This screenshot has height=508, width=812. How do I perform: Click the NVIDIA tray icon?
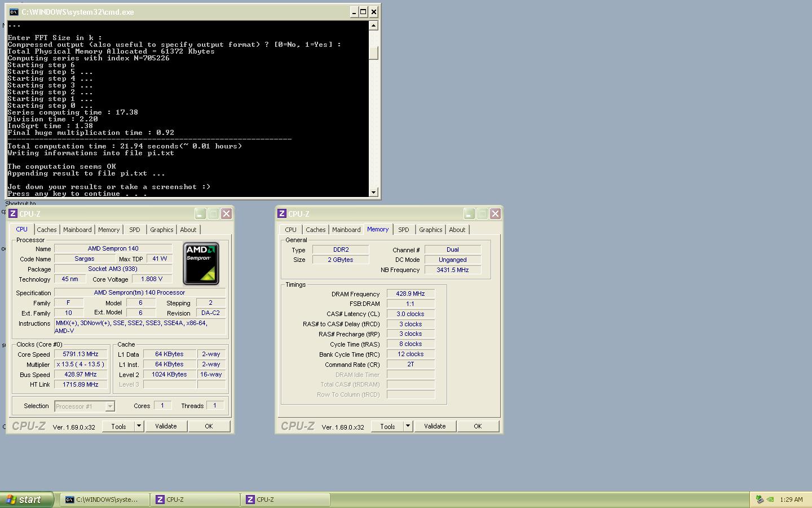click(x=770, y=500)
